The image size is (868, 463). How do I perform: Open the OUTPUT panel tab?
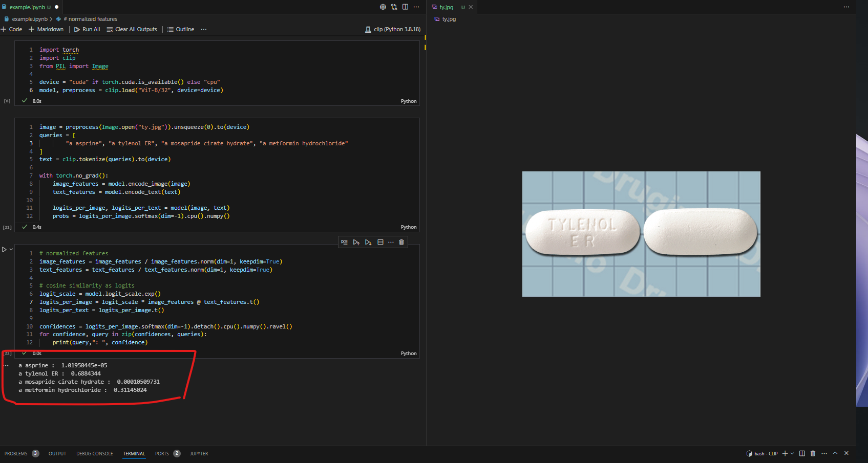click(x=57, y=453)
